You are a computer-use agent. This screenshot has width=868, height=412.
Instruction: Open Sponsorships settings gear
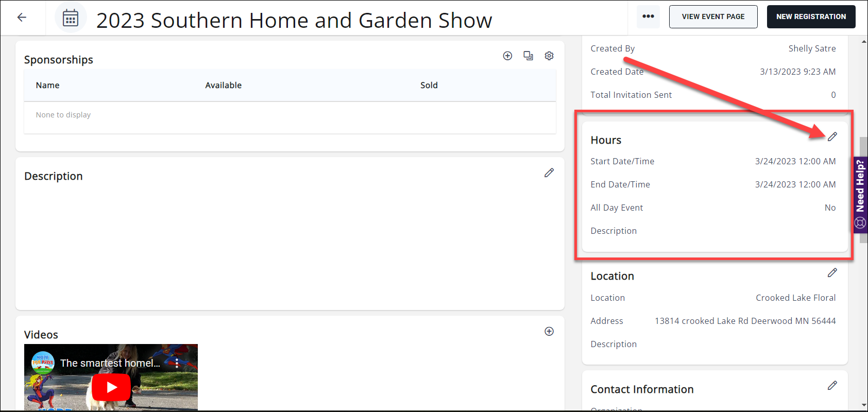coord(549,56)
